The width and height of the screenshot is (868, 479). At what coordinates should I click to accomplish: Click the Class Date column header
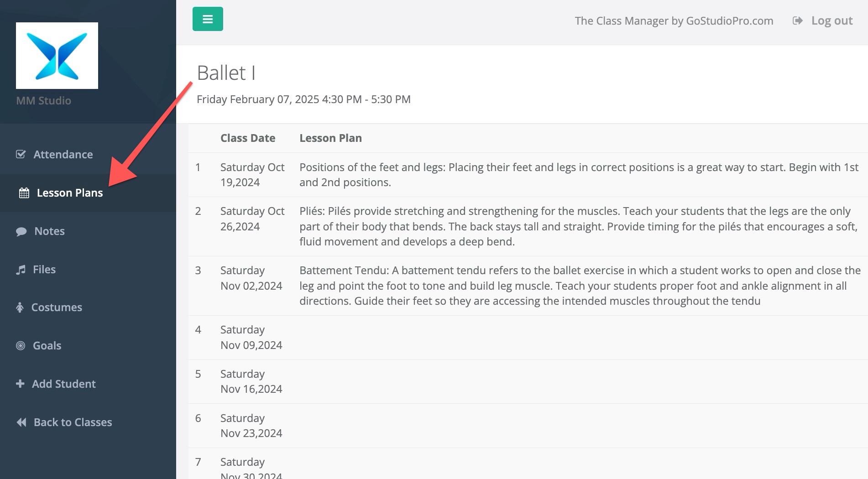click(x=248, y=138)
